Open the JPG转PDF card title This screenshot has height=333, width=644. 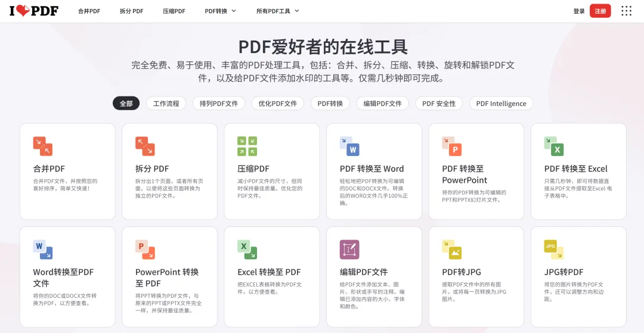coord(563,272)
